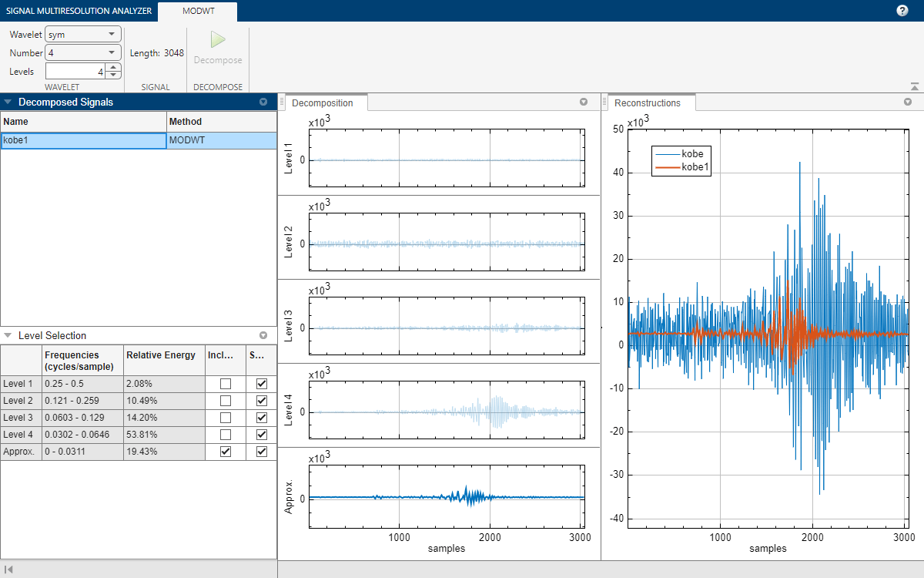Click the 0.25 - 0.5 frequency cell

point(82,384)
